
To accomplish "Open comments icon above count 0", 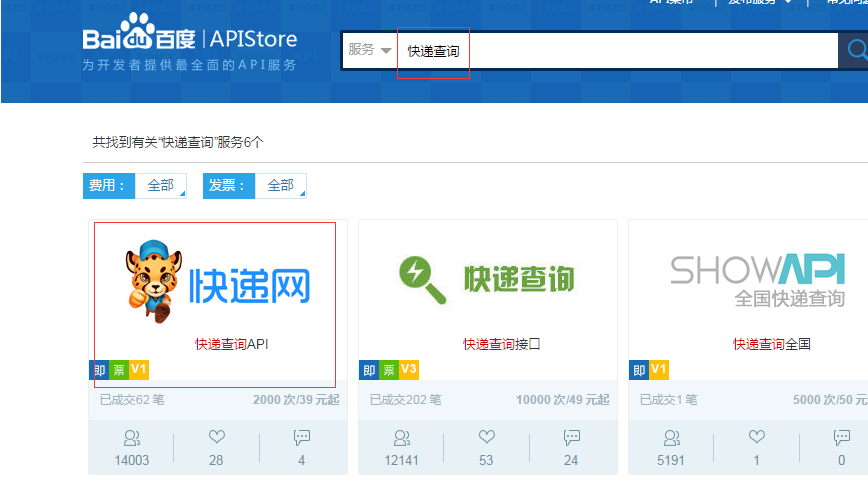I will tap(842, 438).
